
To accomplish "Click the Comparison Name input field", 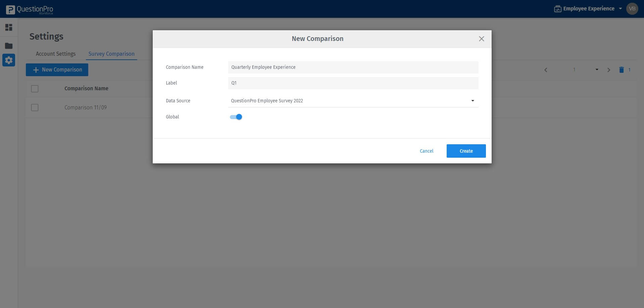I will 353,67.
